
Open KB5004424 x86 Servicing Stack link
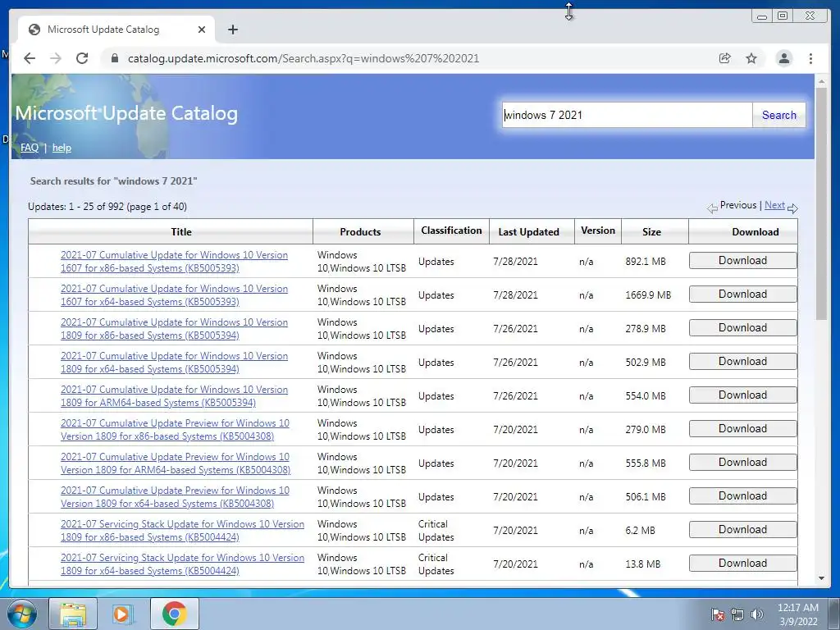tap(182, 531)
